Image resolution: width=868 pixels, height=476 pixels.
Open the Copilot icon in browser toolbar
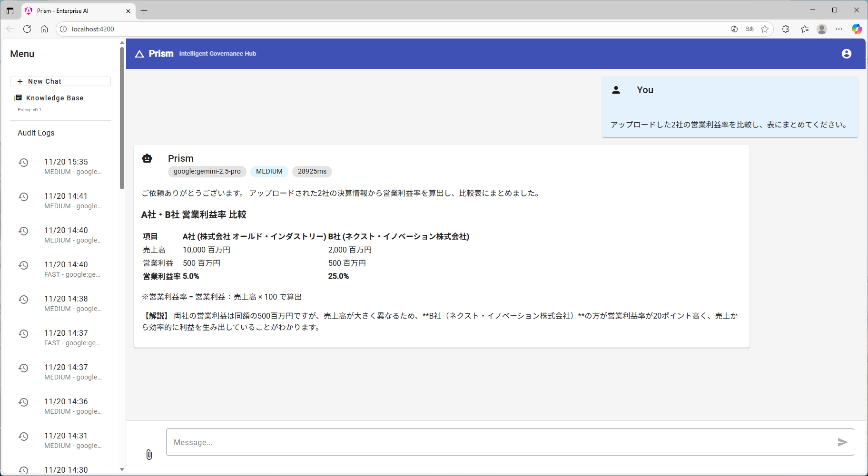(x=857, y=29)
